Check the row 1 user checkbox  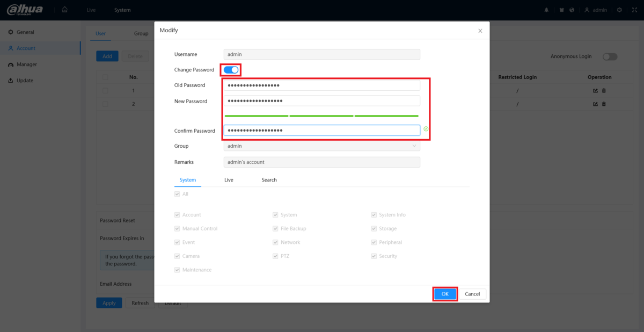click(105, 90)
